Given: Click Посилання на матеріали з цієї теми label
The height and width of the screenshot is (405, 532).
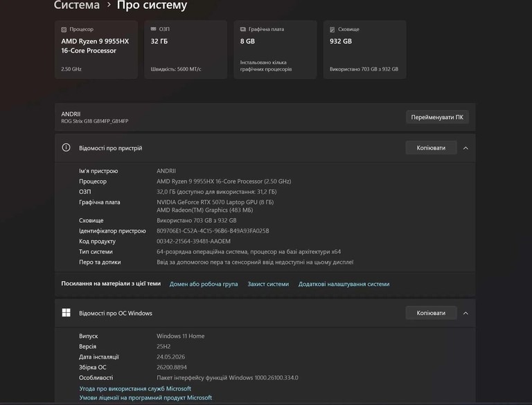Looking at the screenshot, I should tap(111, 284).
